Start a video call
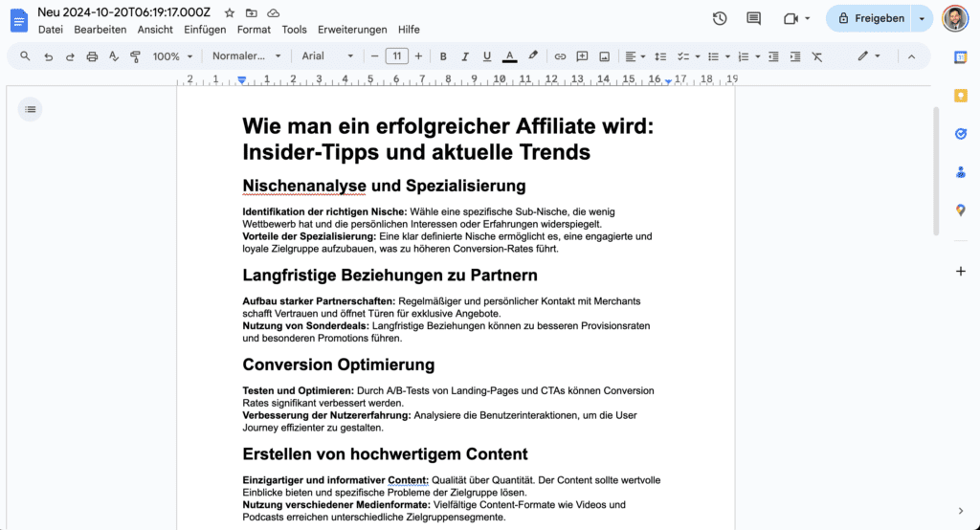This screenshot has width=980, height=530. 791,18
